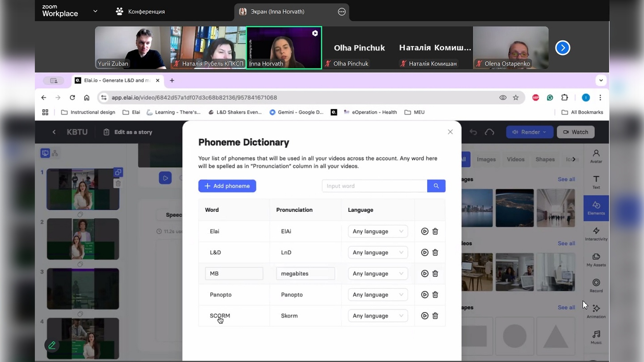Open the Language dropdown for SCORM
This screenshot has height=362, width=644.
click(378, 316)
